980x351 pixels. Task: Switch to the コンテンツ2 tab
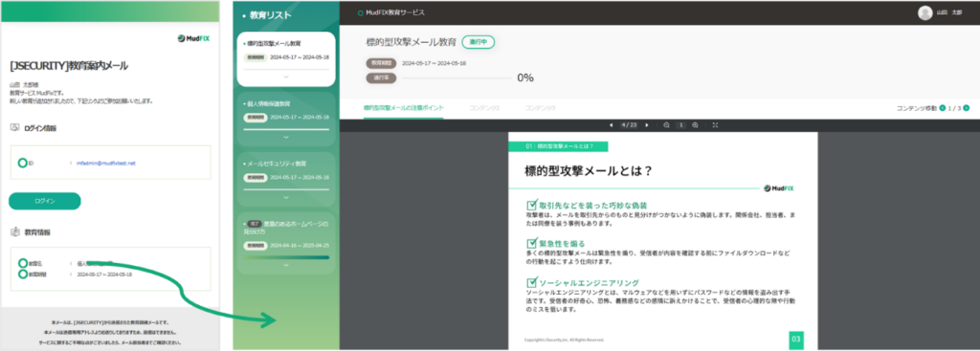click(484, 108)
